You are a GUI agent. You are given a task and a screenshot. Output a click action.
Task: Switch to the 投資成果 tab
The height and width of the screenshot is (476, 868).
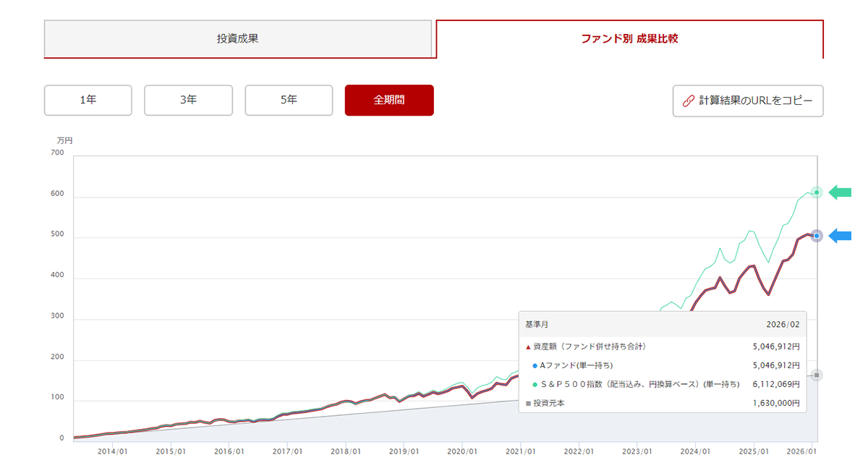[x=237, y=39]
